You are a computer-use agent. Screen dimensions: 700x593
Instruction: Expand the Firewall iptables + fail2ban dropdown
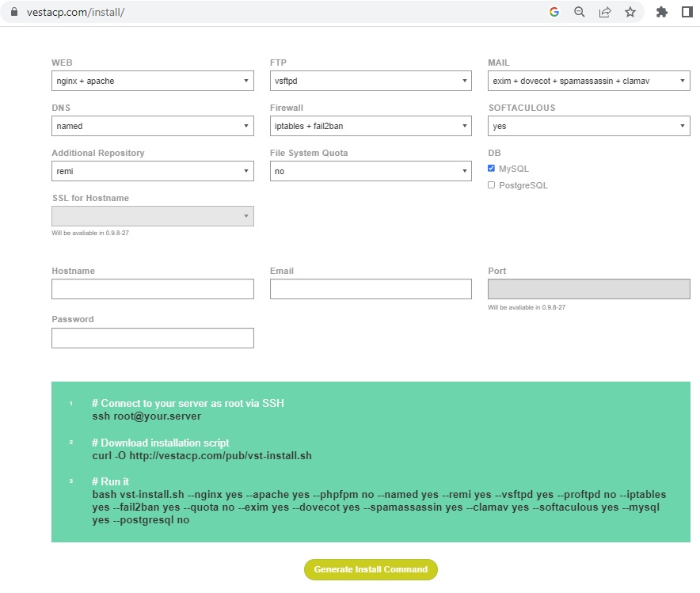click(x=371, y=126)
